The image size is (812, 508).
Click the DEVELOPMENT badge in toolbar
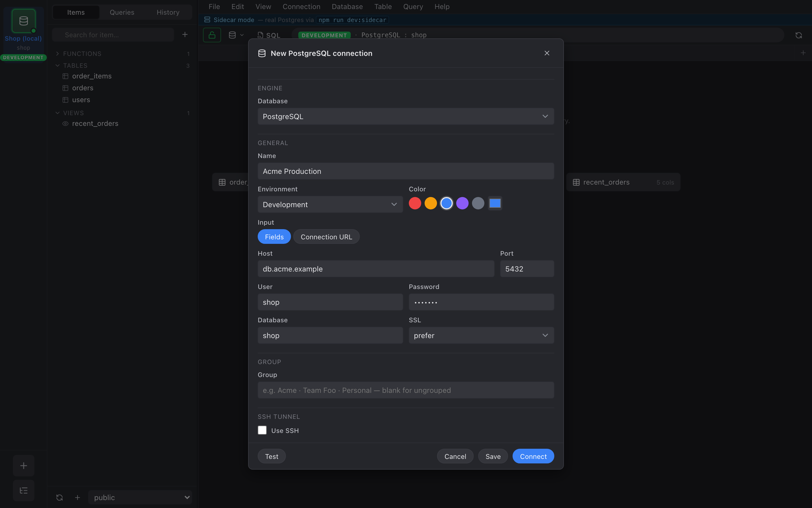point(324,35)
